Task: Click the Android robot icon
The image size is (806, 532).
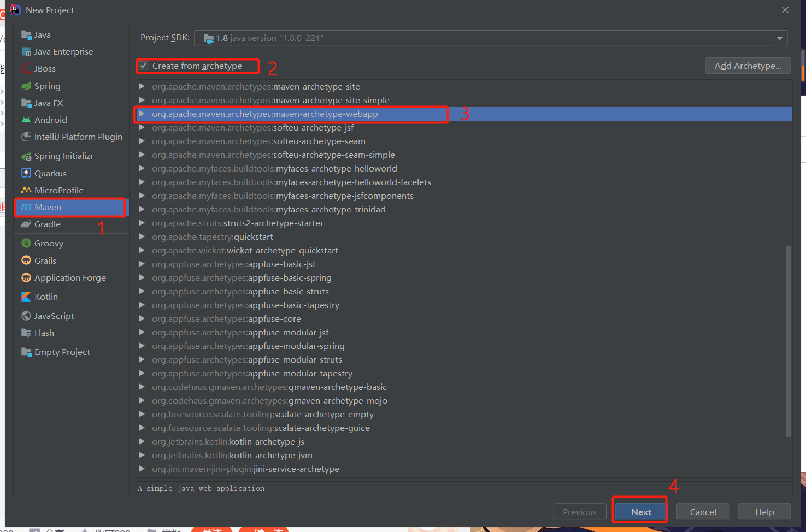Action: (x=26, y=120)
